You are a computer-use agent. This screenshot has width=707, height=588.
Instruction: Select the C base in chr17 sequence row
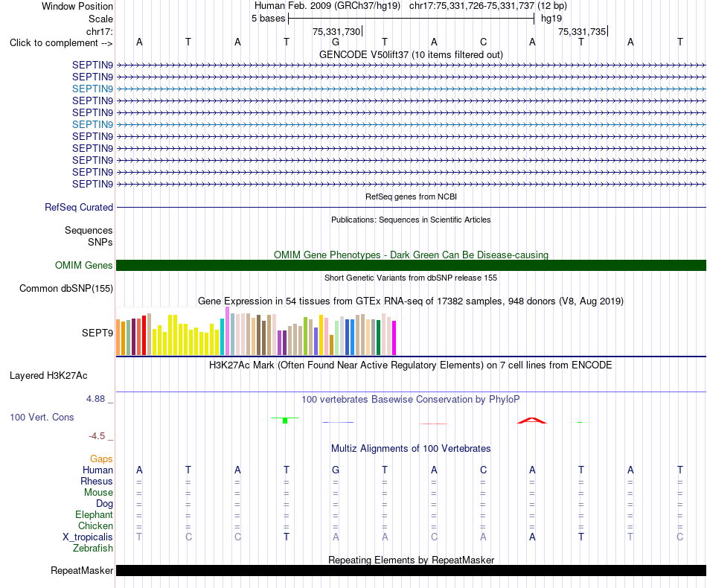(483, 42)
